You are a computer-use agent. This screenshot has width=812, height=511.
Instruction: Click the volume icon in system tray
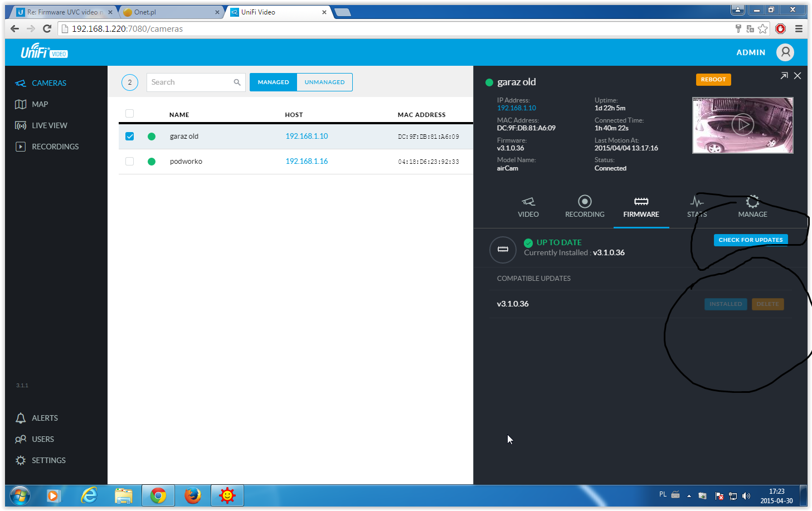point(746,495)
